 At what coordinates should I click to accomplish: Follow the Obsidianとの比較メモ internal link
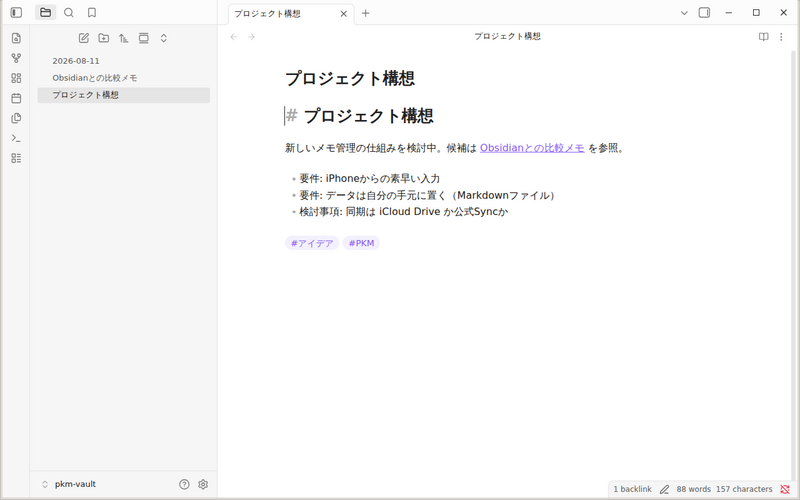[532, 148]
